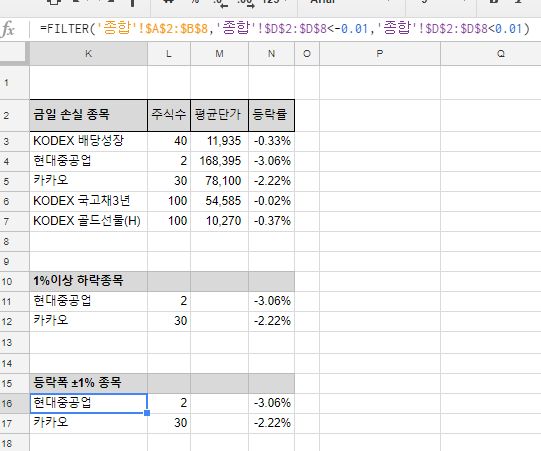Select column M header
The height and width of the screenshot is (451, 541).
(219, 53)
